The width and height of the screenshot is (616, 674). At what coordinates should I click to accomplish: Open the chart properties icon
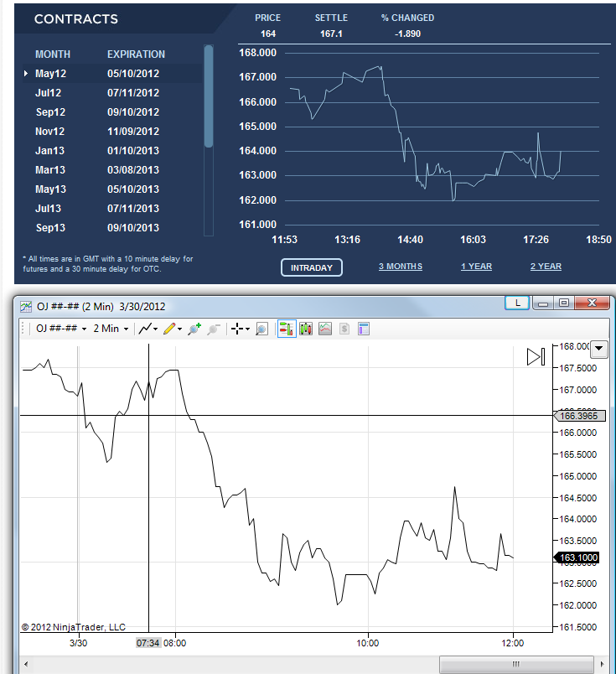(364, 329)
